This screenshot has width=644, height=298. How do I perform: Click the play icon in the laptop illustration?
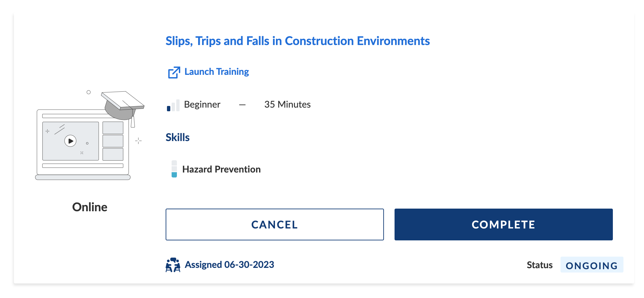pos(70,141)
